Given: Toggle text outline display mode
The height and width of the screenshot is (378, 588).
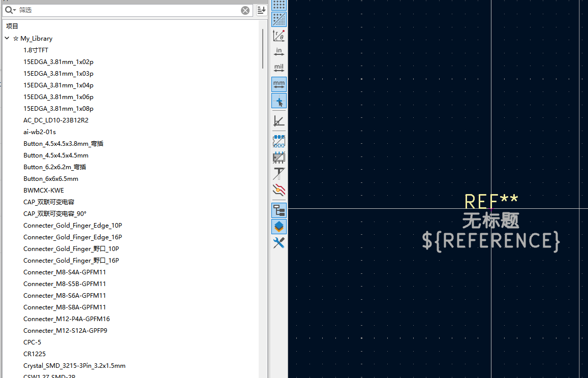Looking at the screenshot, I should pyautogui.click(x=279, y=174).
